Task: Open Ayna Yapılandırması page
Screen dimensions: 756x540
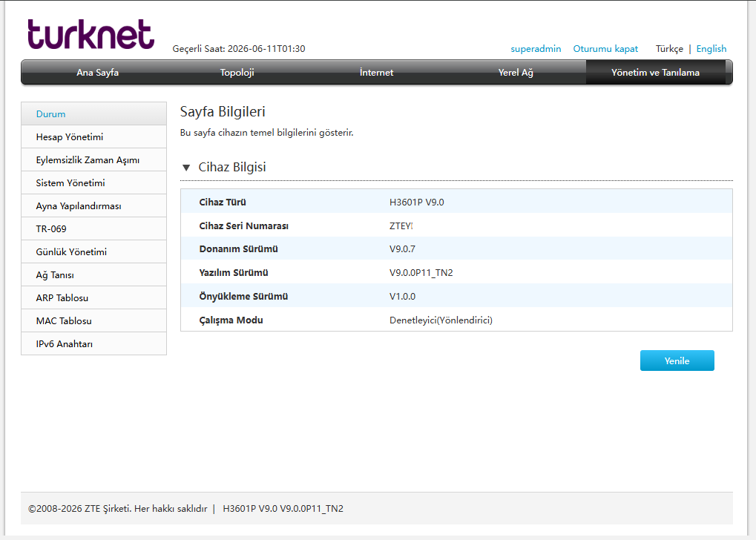Action: pyautogui.click(x=94, y=206)
